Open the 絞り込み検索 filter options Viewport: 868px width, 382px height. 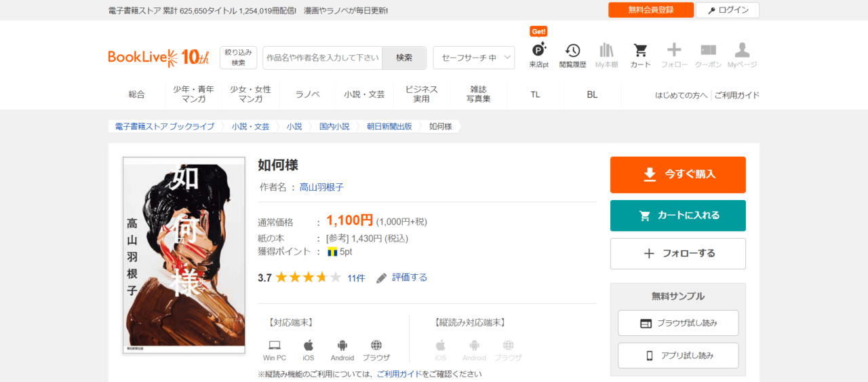tap(238, 58)
